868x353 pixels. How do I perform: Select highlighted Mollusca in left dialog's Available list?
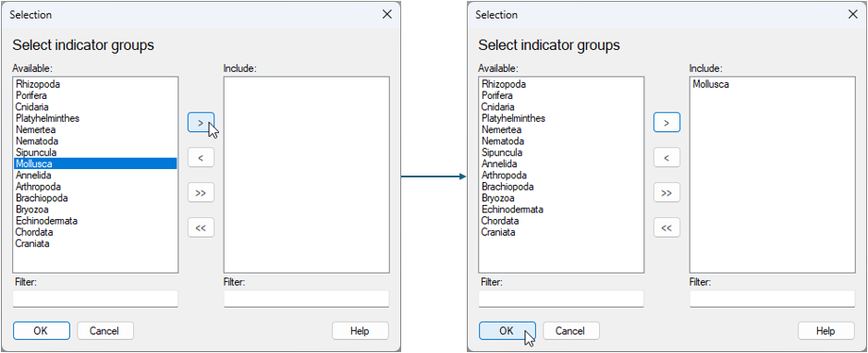95,164
